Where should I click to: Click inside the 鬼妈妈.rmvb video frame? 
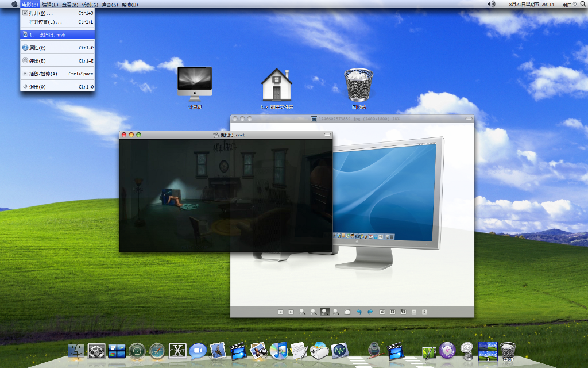[226, 195]
